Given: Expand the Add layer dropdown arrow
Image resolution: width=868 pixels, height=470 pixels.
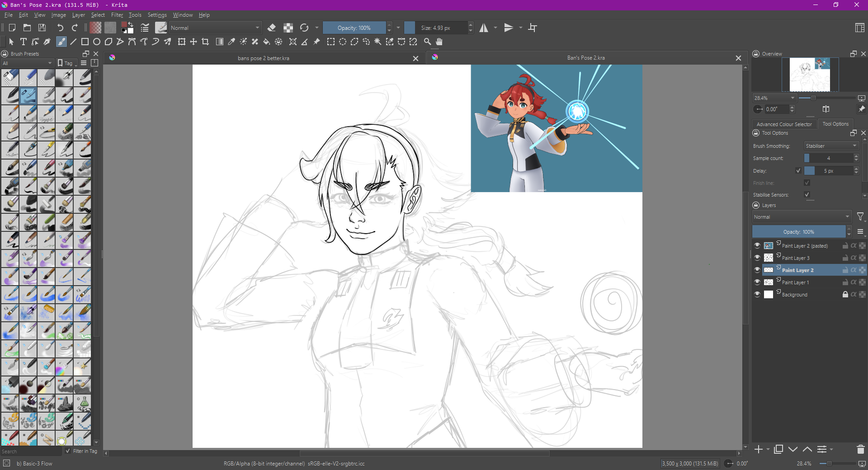Looking at the screenshot, I should pos(768,449).
